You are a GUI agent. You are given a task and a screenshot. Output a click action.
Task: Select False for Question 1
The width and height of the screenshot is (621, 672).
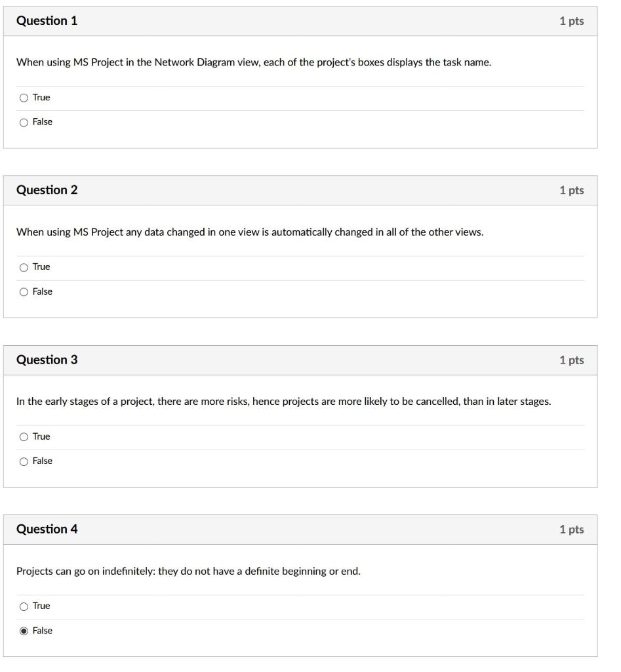[24, 121]
